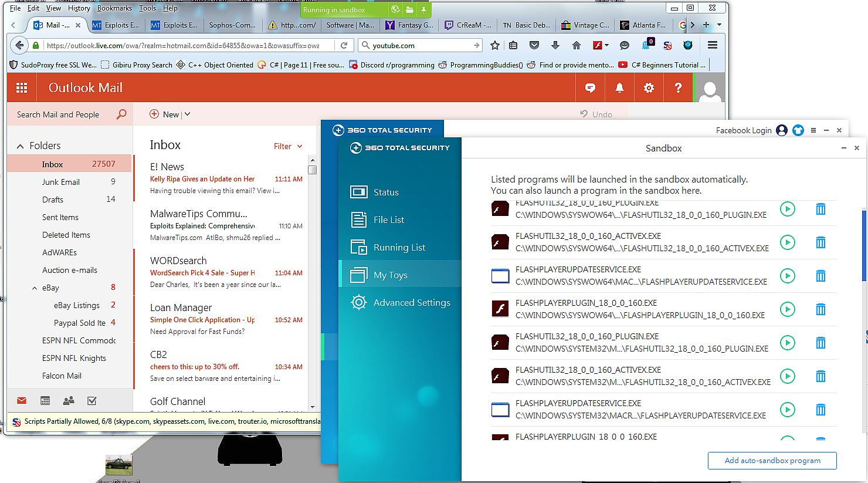Launch FLASHPLAYERPLUGIN_18_0_0_160 SYSWOW64 in sandbox
The width and height of the screenshot is (868, 483).
[x=788, y=309]
